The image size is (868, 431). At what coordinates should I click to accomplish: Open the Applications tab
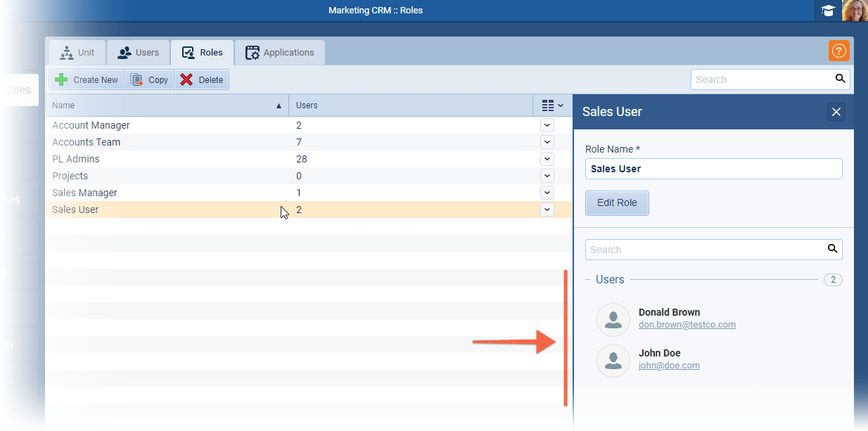coord(279,53)
